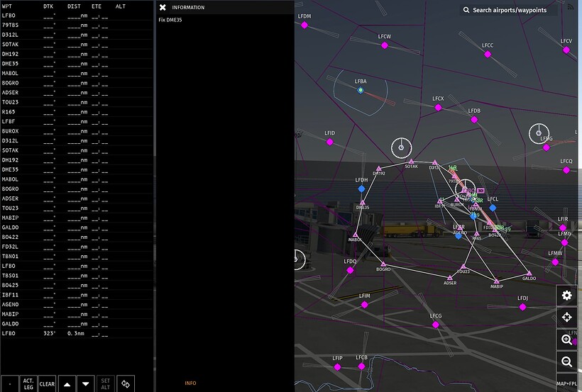Select LFDM airport marker on the map
This screenshot has width=582, height=392.
tap(304, 25)
